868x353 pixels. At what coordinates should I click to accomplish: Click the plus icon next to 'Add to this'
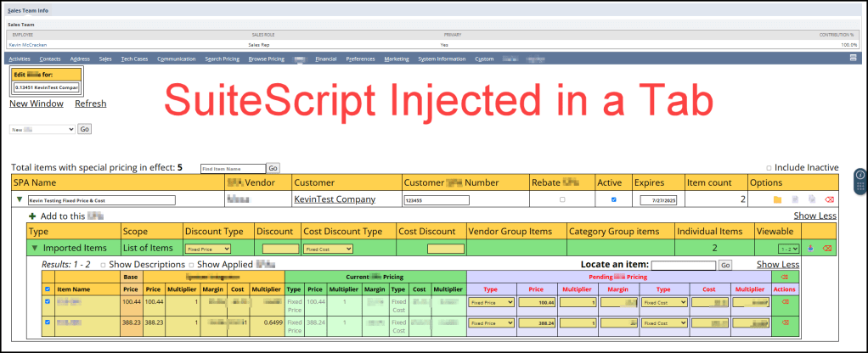[32, 216]
